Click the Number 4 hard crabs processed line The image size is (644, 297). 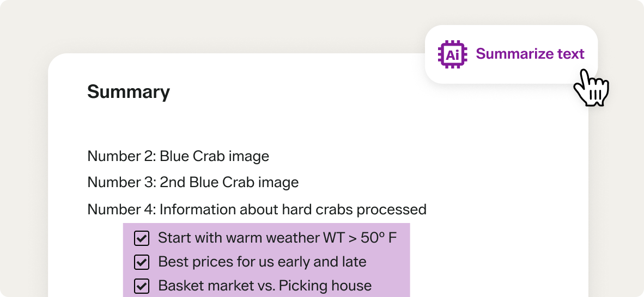(x=257, y=209)
